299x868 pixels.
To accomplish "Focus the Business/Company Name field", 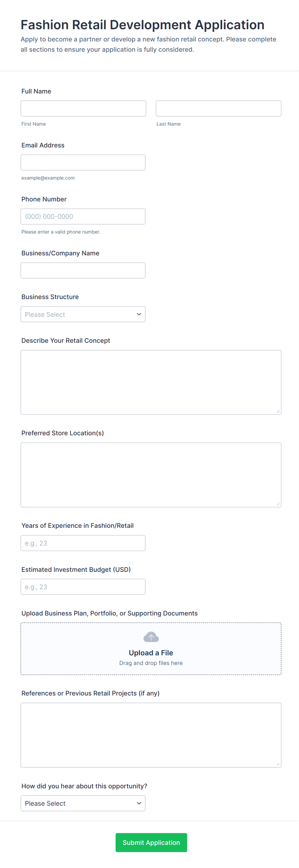I will pyautogui.click(x=83, y=270).
